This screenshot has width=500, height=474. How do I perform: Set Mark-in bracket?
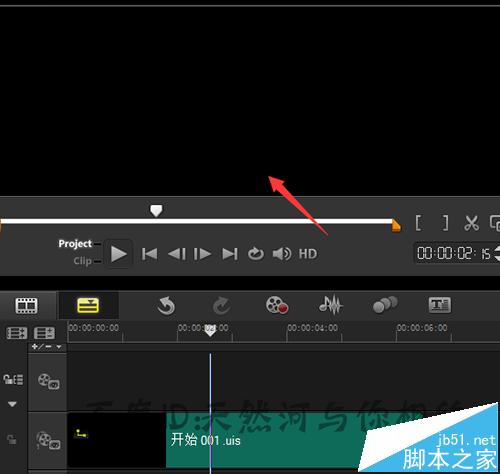(418, 223)
